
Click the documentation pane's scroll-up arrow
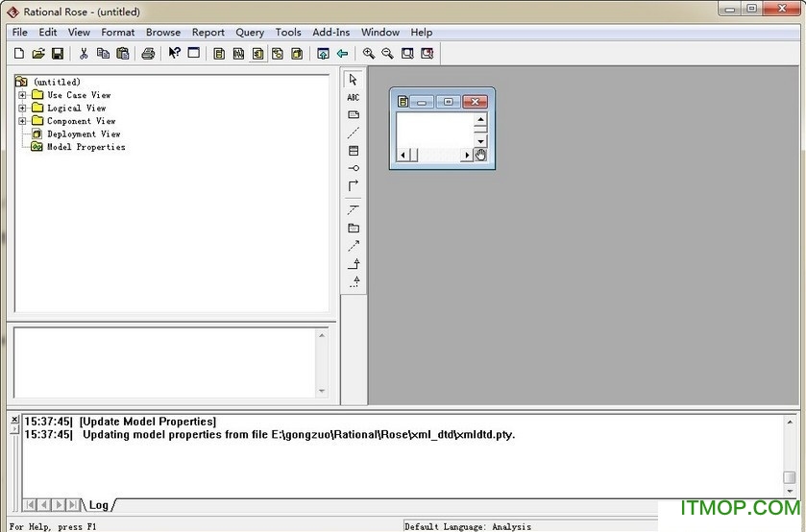point(322,336)
